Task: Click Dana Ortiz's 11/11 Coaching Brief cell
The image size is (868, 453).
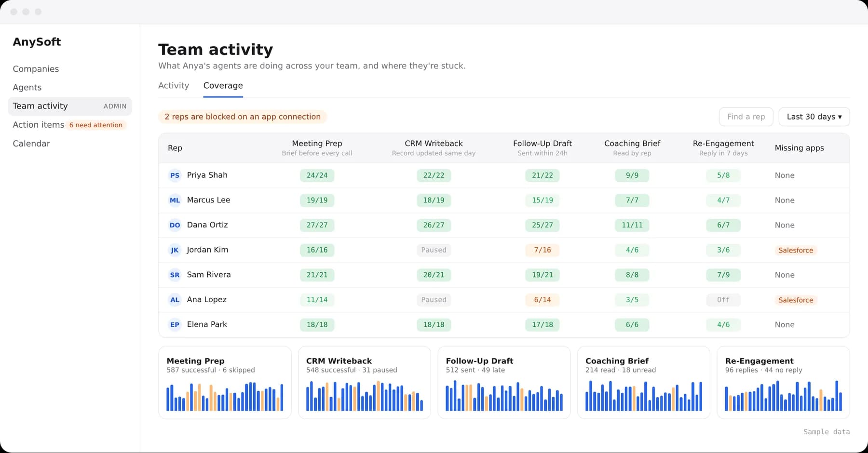Action: 632,225
